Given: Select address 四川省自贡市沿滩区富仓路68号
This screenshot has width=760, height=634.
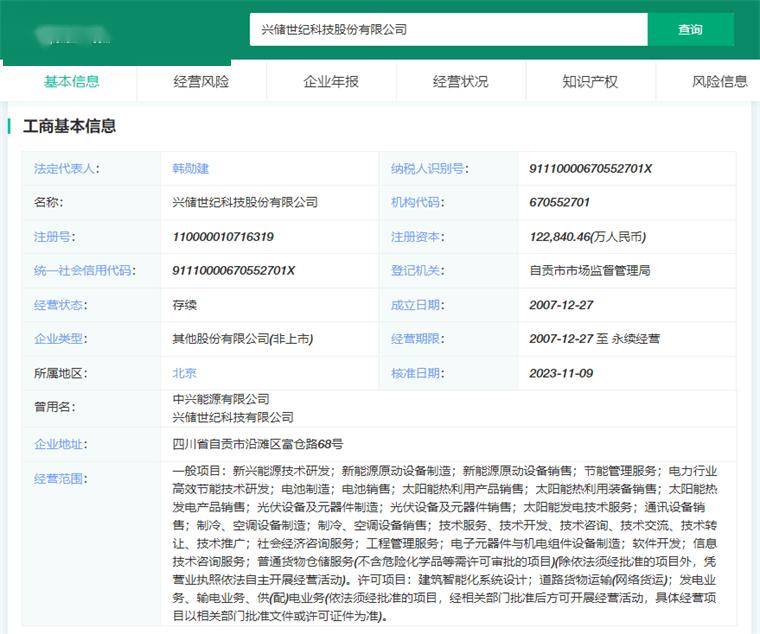Looking at the screenshot, I should tap(258, 444).
